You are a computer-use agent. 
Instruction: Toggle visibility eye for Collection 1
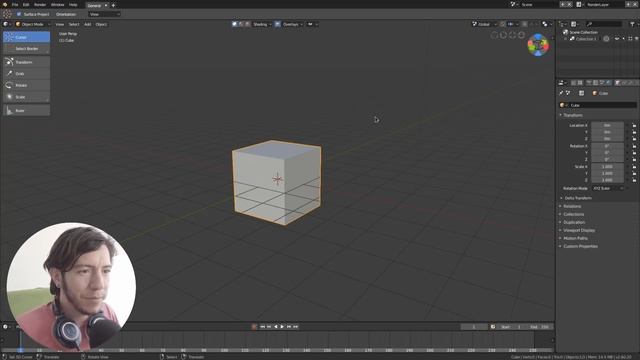point(617,39)
